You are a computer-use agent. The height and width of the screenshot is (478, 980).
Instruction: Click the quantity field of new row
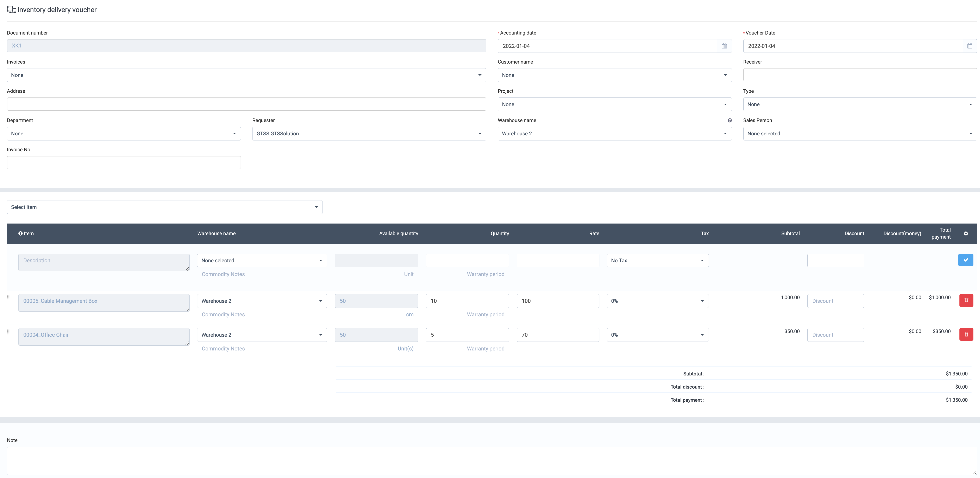(467, 260)
